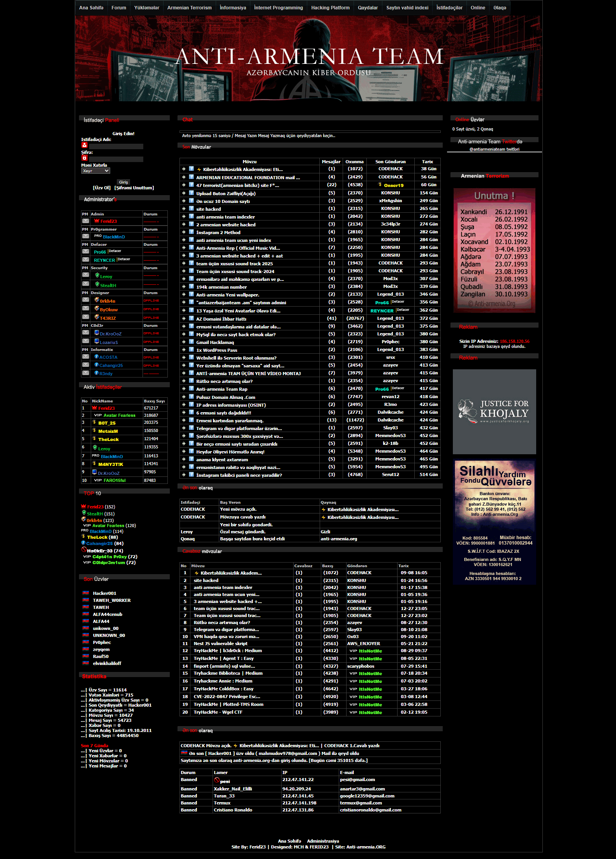Screen dimensions: 616x859
Task: Open the 'VPN haqda qısa və zəruri mə...' topic
Action: point(226,637)
